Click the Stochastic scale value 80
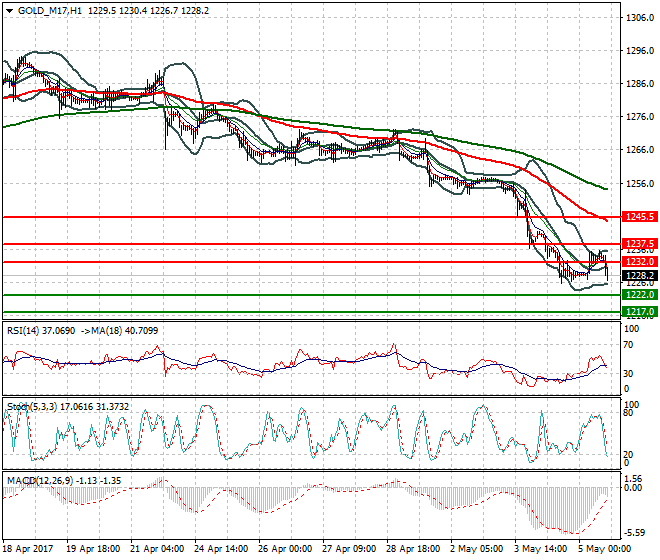This screenshot has width=660, height=560. 628,413
